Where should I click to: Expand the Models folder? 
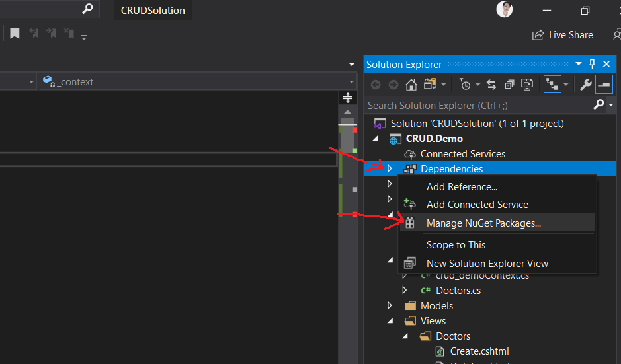390,305
